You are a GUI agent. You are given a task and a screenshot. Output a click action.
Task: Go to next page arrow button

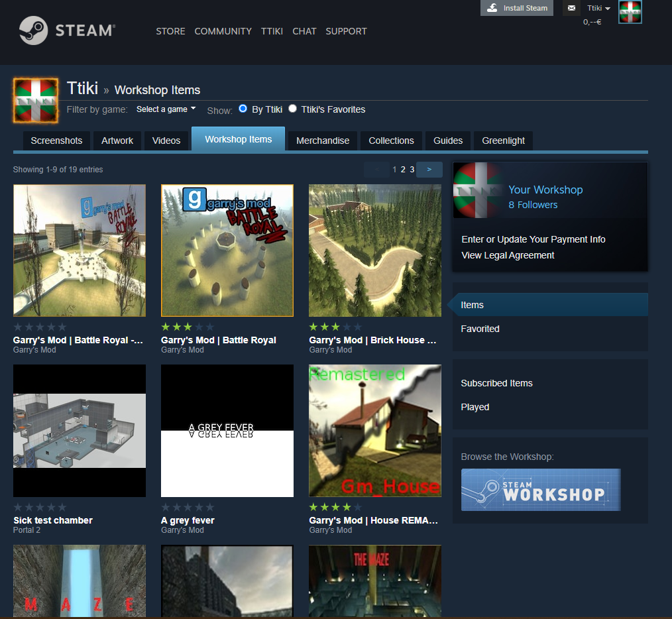(x=429, y=169)
